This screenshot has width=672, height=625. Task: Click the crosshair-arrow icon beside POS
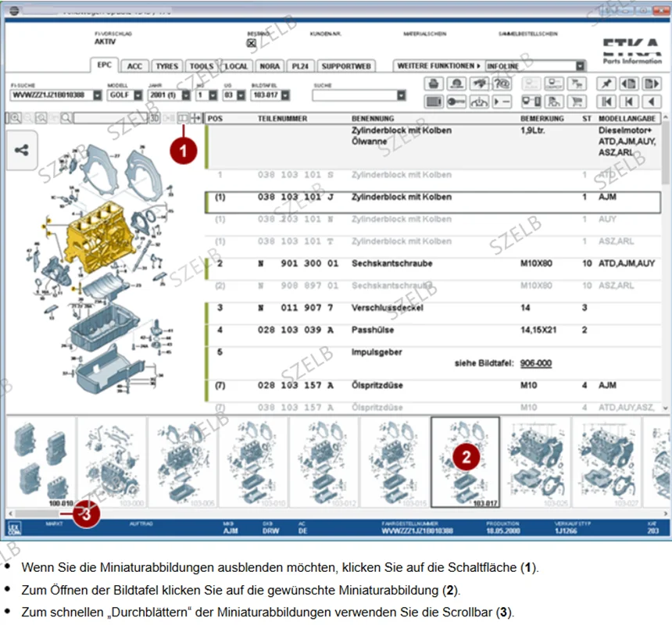click(196, 118)
